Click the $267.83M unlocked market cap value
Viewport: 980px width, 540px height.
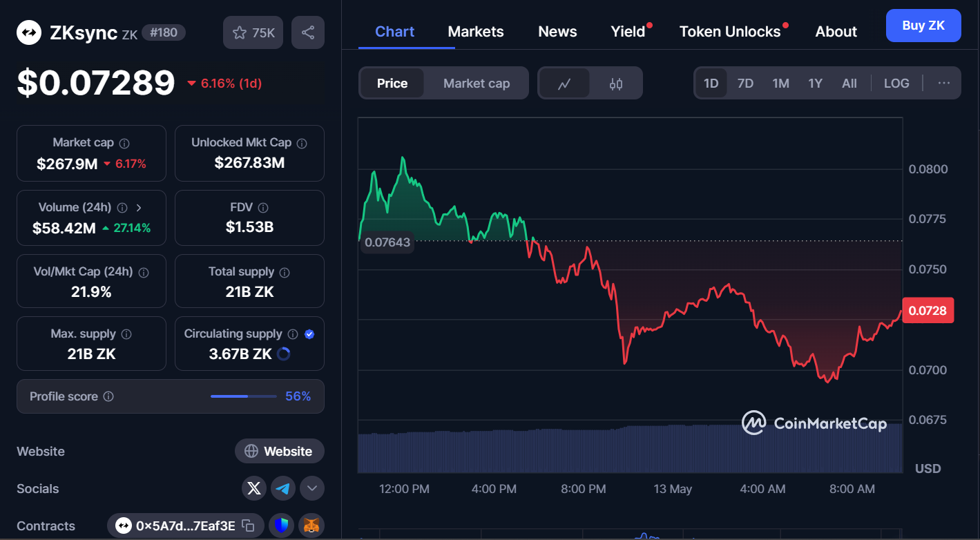point(249,162)
